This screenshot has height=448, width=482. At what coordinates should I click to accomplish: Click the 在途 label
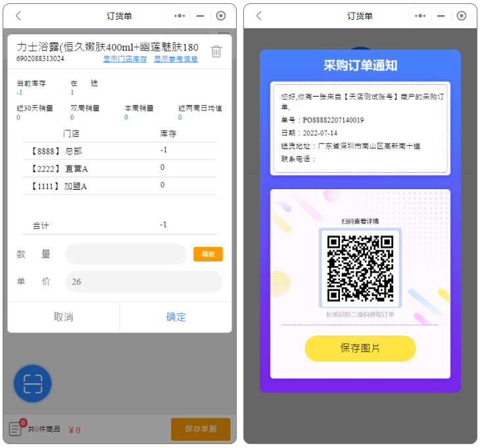point(84,83)
